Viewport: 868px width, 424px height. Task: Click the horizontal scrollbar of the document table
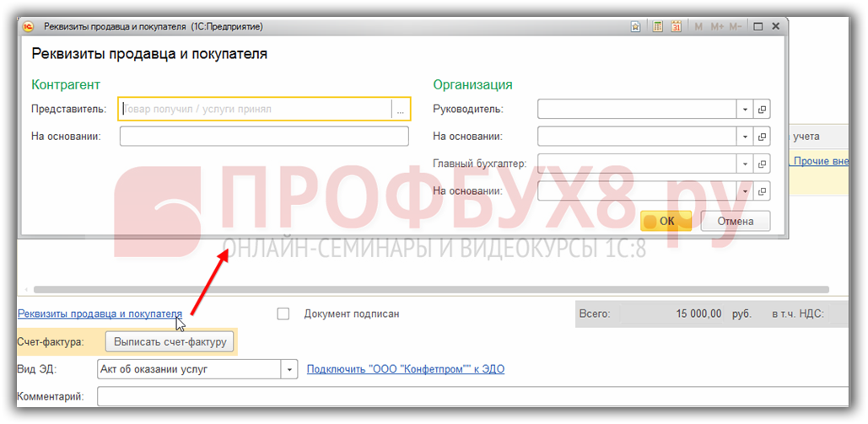click(431, 289)
